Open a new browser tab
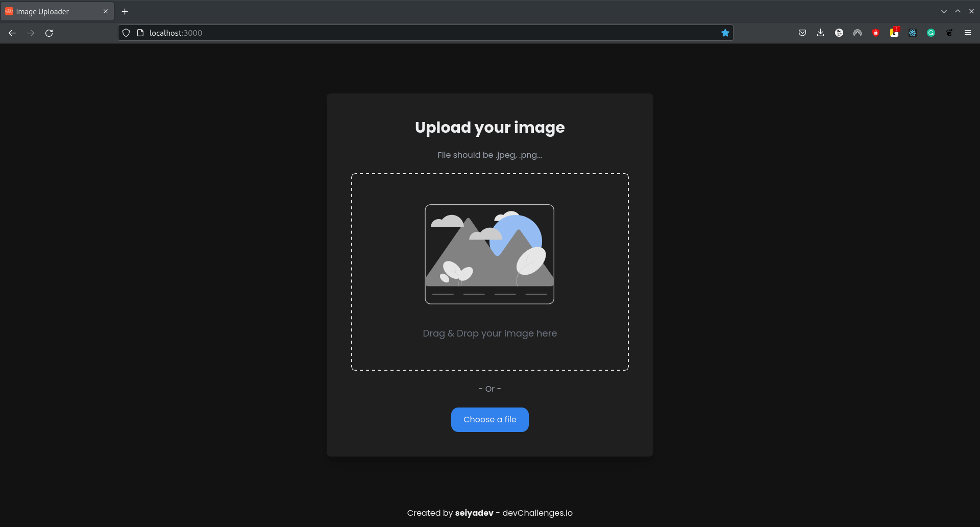The height and width of the screenshot is (527, 980). 125,11
